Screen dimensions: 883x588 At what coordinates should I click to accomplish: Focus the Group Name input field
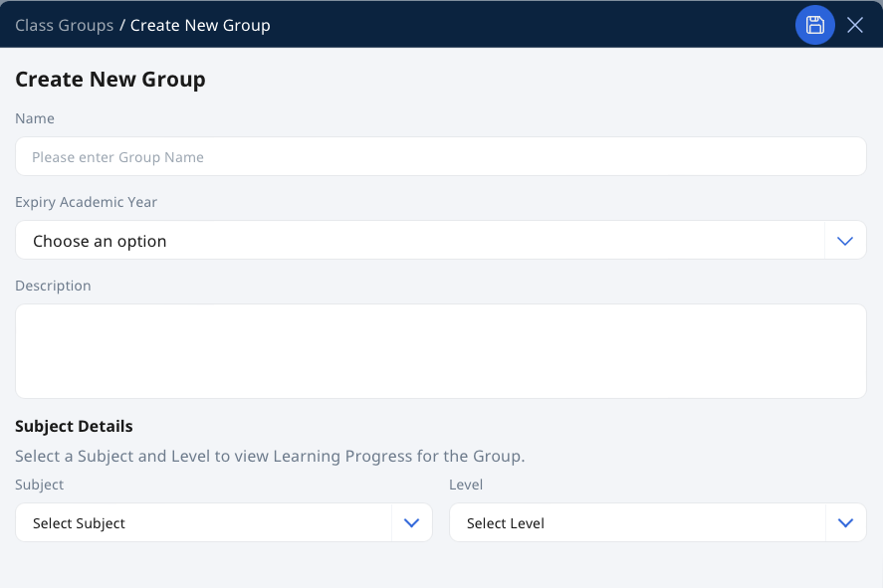click(x=440, y=156)
